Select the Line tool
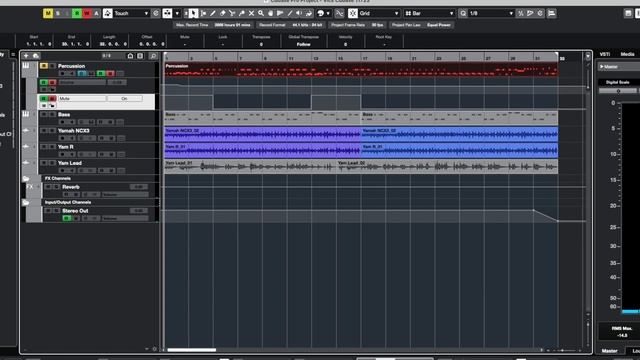The height and width of the screenshot is (360, 640). tap(290, 13)
